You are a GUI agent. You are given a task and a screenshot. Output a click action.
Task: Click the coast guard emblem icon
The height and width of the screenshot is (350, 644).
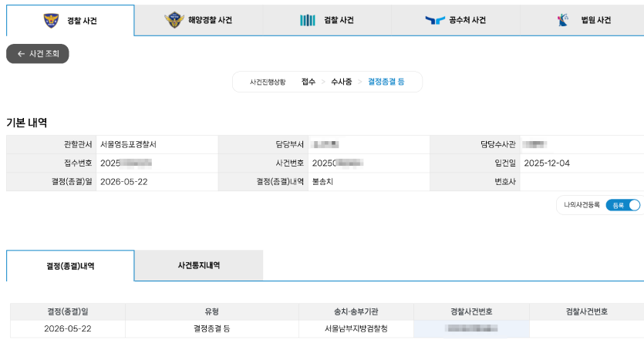174,20
